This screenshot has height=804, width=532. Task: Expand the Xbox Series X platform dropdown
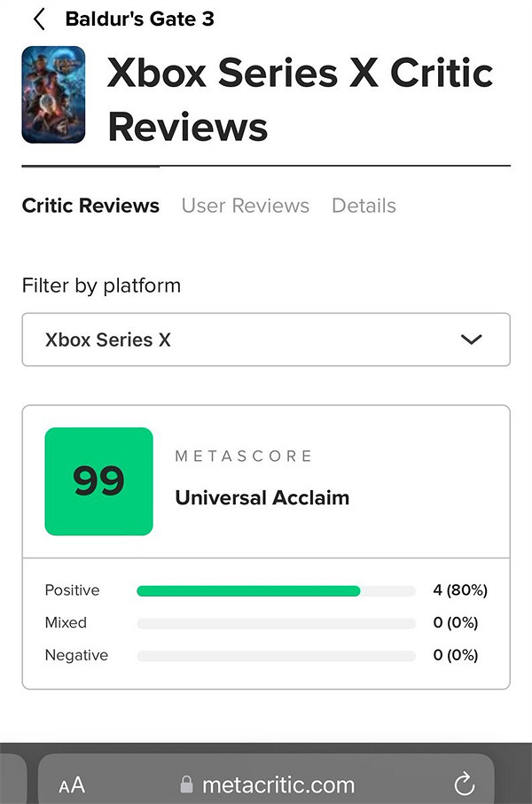coord(266,340)
